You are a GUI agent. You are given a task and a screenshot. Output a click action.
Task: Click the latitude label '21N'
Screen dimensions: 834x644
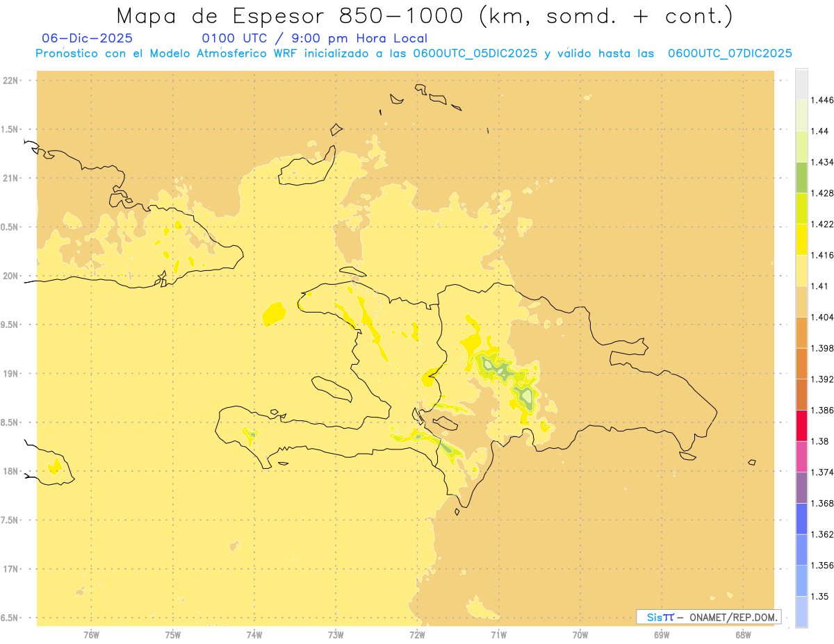[11, 179]
